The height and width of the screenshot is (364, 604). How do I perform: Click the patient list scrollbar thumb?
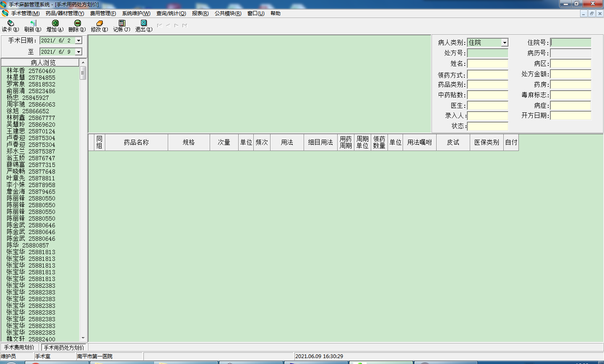point(83,73)
